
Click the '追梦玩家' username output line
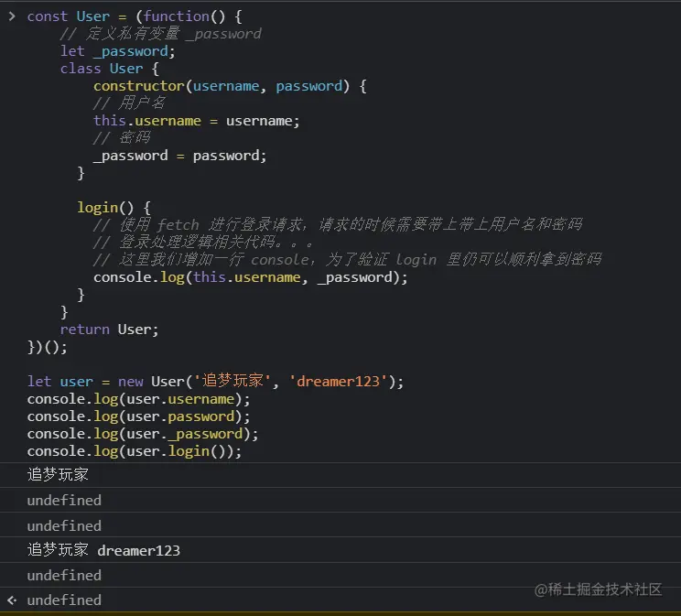pyautogui.click(x=58, y=474)
